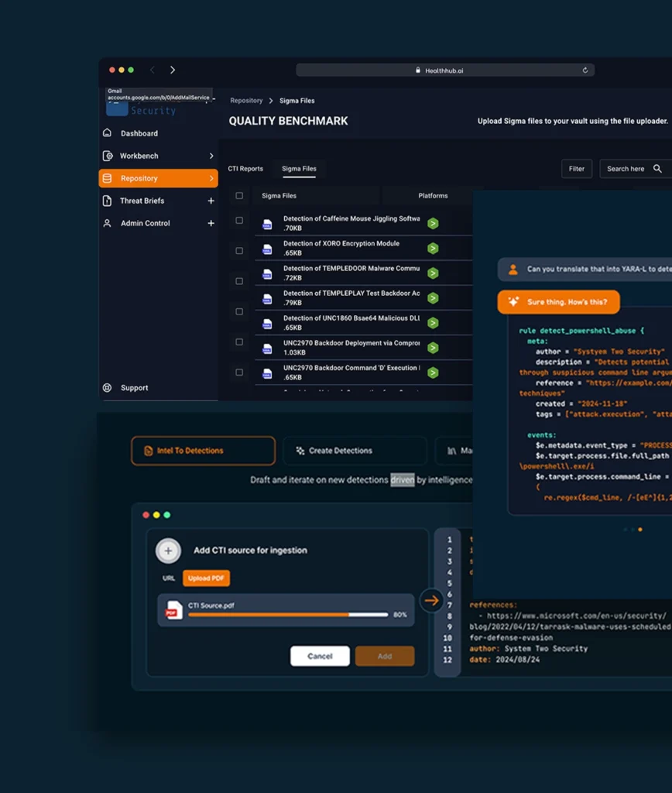Click platform badge for TEMPLEPLAY Test Backdoor row
This screenshot has height=793, width=672.
click(433, 298)
